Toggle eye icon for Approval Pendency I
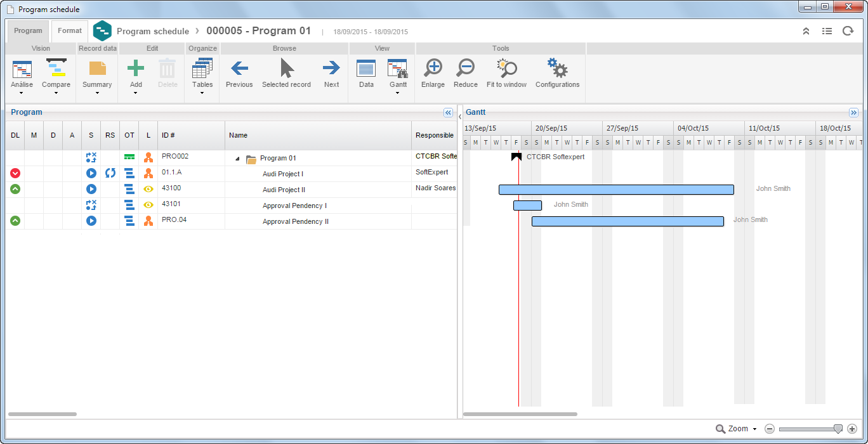This screenshot has width=868, height=444. point(148,204)
